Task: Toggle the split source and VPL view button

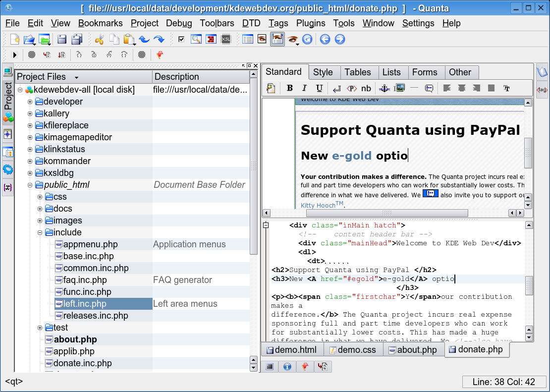Action: pyautogui.click(x=277, y=39)
